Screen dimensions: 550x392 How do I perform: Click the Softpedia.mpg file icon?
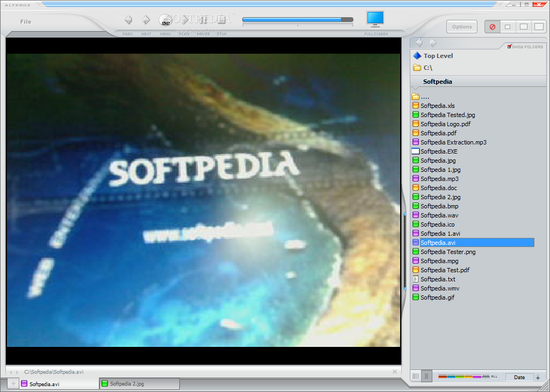pos(416,260)
